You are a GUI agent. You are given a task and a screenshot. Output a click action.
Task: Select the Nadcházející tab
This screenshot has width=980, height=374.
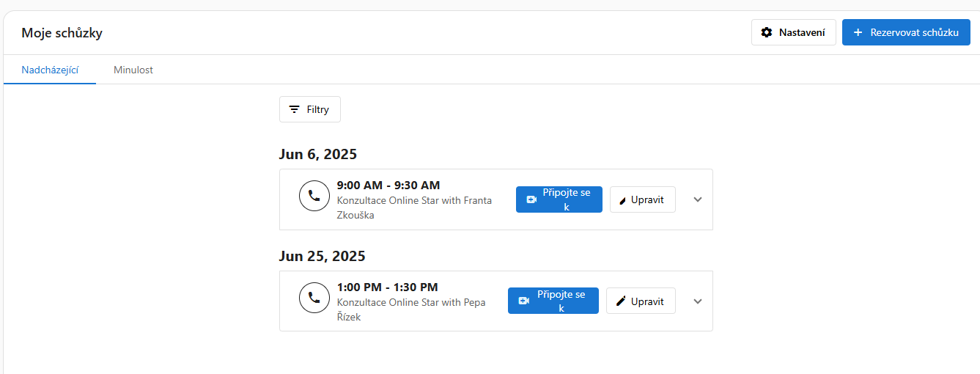(x=50, y=70)
